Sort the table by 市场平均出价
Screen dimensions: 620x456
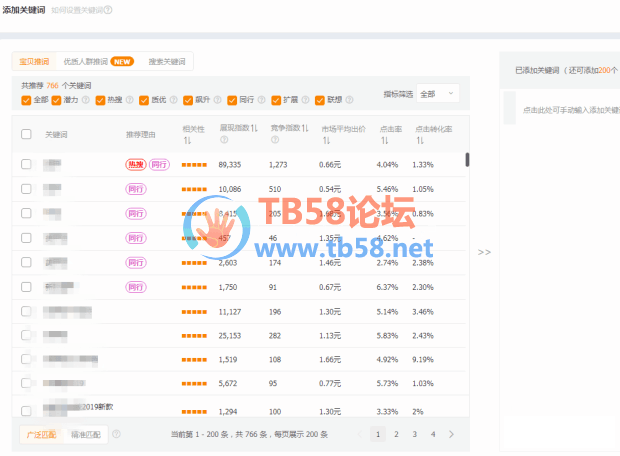pyautogui.click(x=326, y=140)
